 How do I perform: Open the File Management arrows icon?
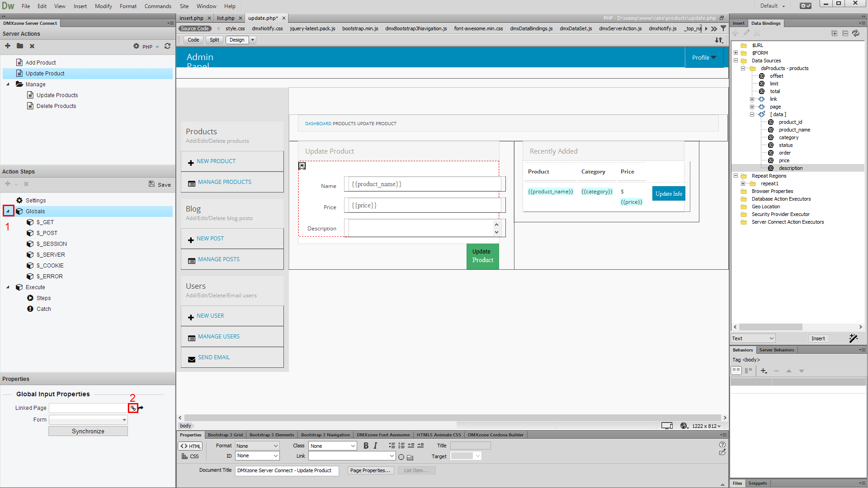[719, 40]
